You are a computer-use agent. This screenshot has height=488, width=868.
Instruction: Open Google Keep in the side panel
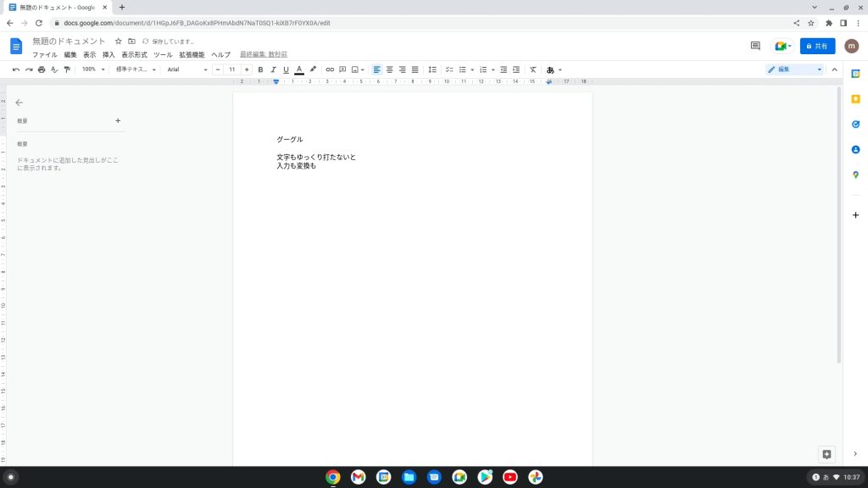(855, 98)
